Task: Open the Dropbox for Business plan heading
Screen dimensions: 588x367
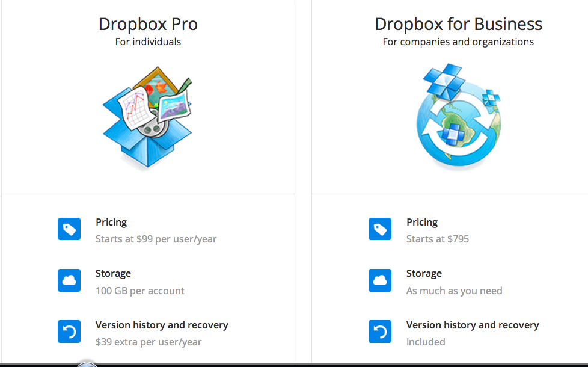Action: click(458, 24)
